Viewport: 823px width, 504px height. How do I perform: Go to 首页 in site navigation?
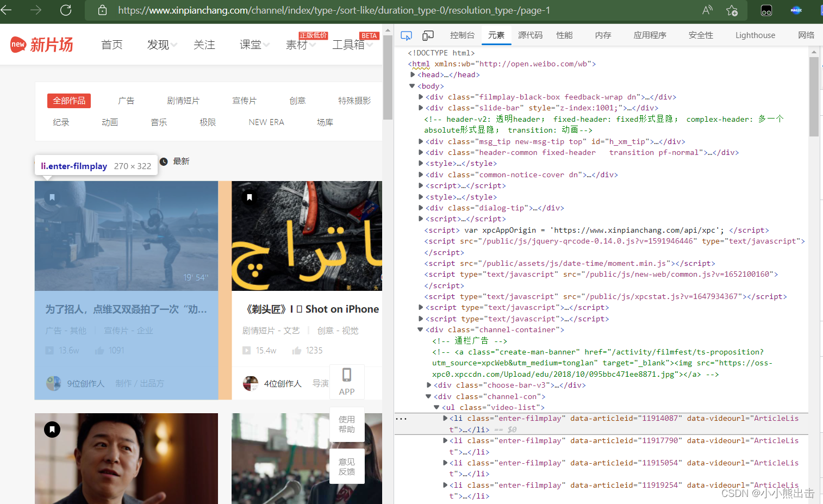(112, 45)
